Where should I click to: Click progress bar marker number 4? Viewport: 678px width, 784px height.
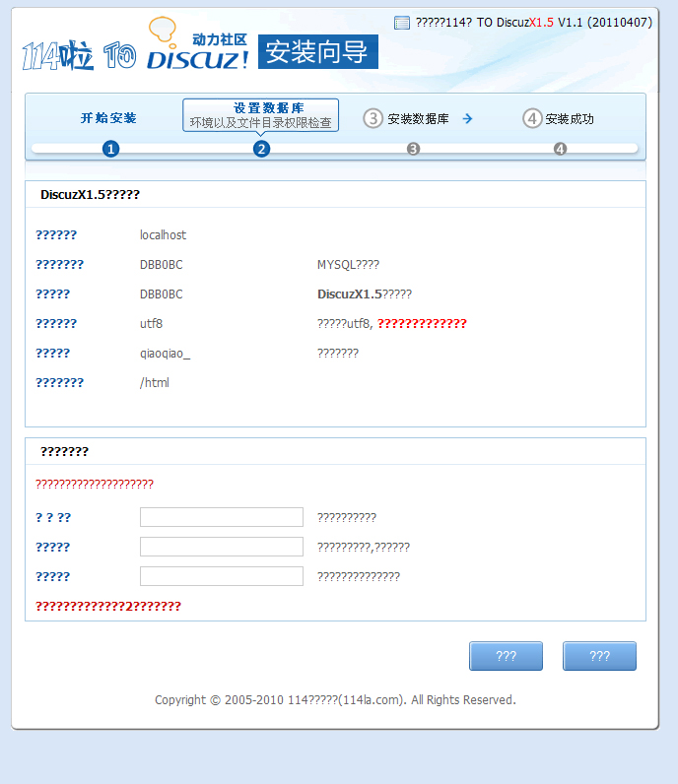click(x=560, y=149)
